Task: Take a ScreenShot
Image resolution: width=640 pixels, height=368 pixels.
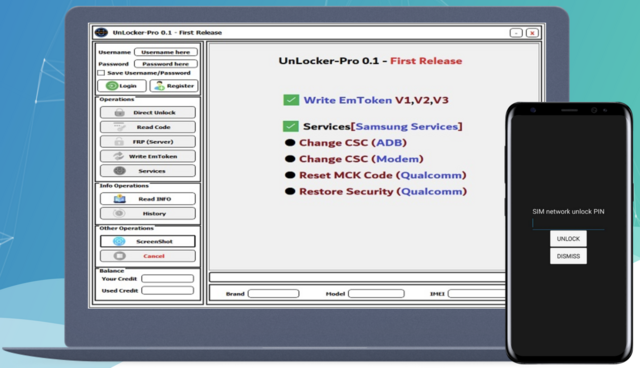Action: coord(148,241)
